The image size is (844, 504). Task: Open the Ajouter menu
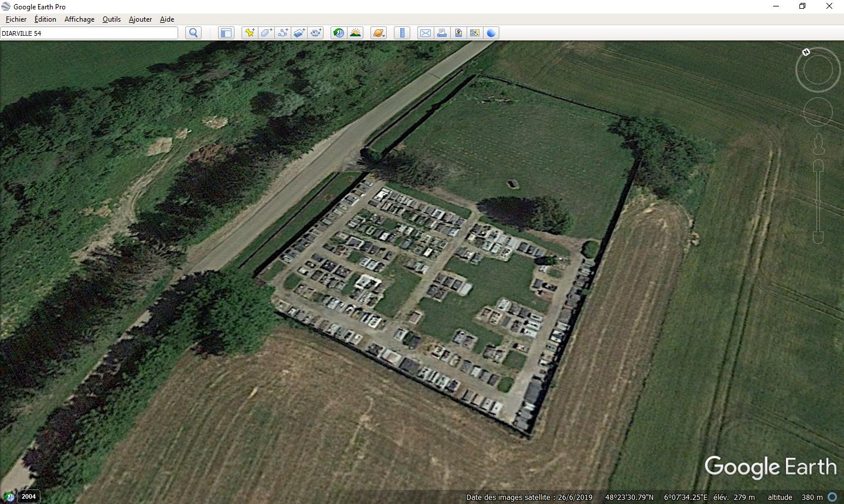click(140, 19)
